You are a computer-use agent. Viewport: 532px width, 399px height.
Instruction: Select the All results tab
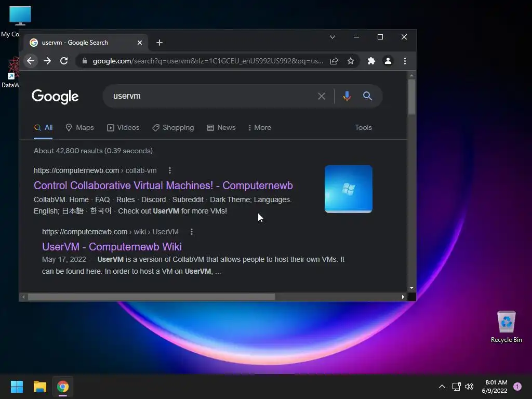43,128
